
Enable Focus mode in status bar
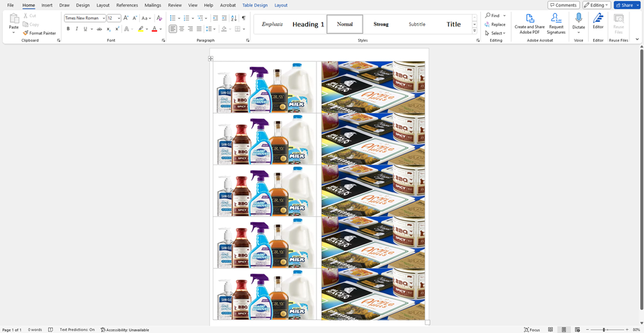pos(532,330)
